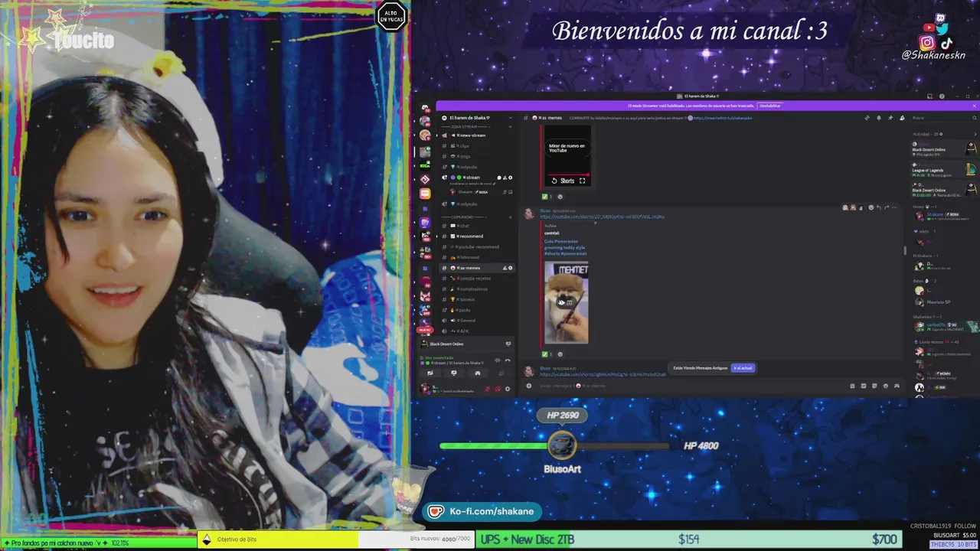Toggle notification bell for ss-memes
Viewport: 980px width, 551px height.
(879, 118)
